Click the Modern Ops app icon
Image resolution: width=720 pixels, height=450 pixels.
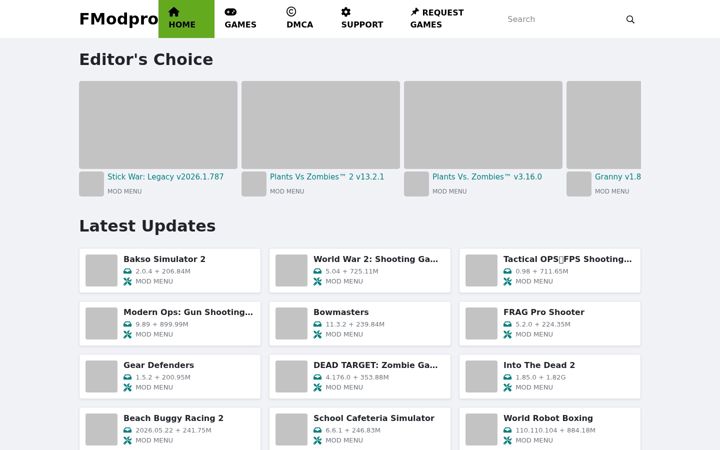coord(101,323)
